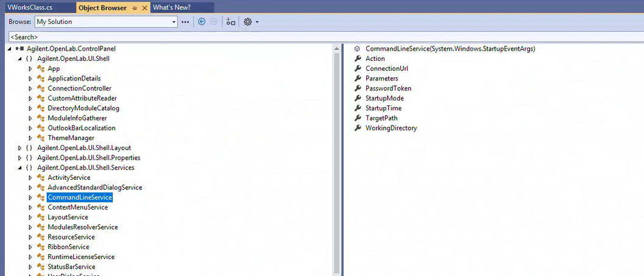This screenshot has width=644, height=276.
Task: Select the TargetPath property member
Action: [x=381, y=118]
